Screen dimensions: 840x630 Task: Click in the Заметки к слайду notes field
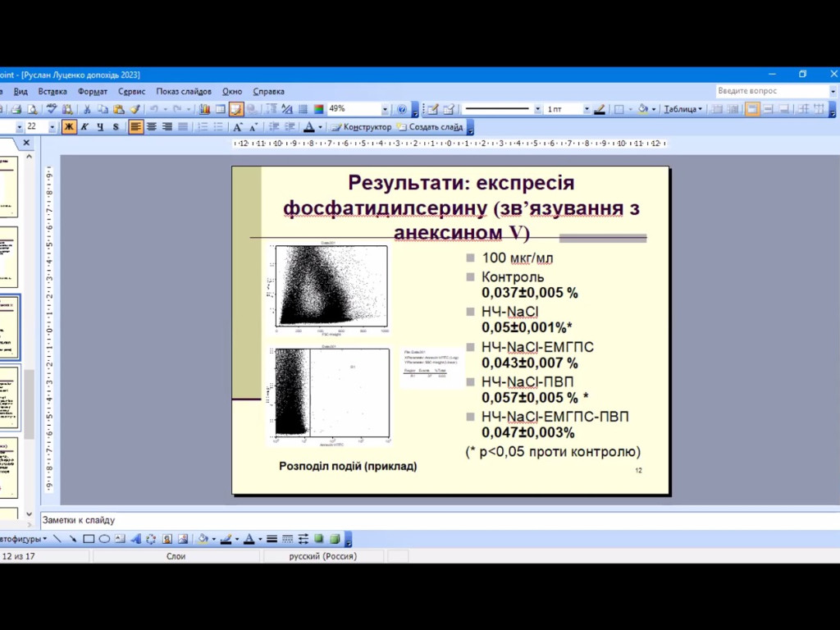pyautogui.click(x=410, y=520)
